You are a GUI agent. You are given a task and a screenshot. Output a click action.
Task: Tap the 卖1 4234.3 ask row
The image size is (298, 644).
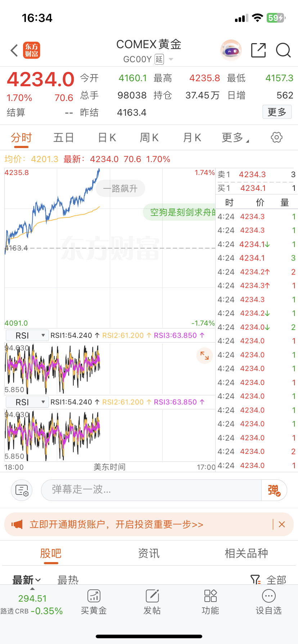257,175
